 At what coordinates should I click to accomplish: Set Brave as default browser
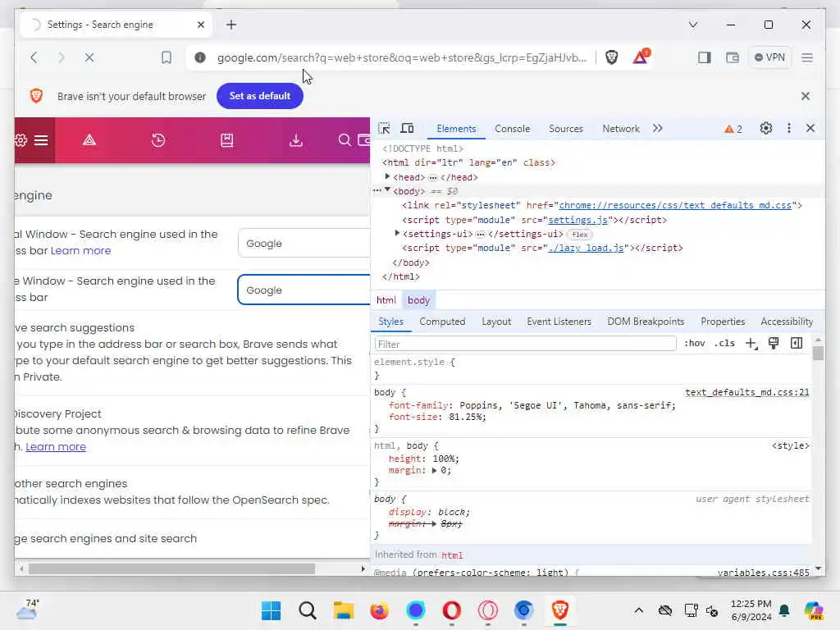click(x=260, y=96)
